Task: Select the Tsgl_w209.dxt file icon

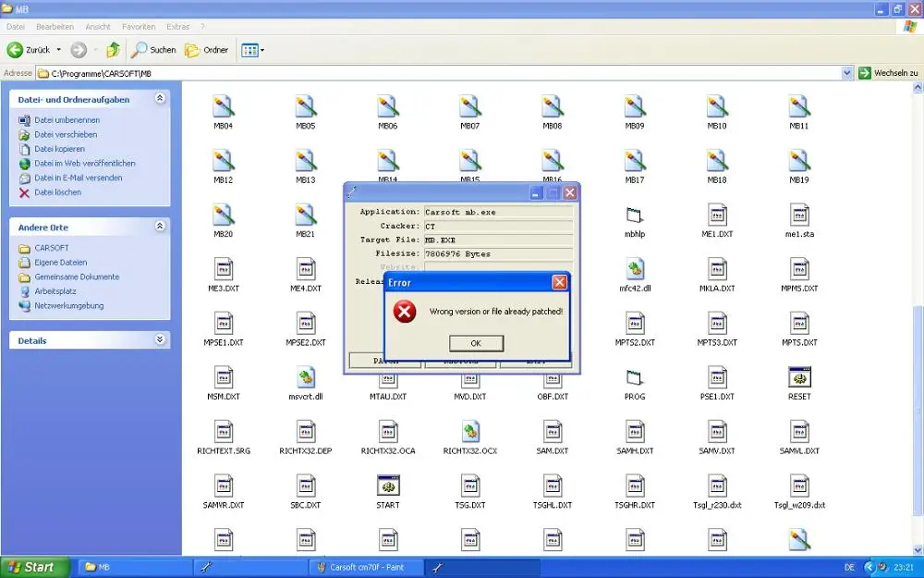Action: 799,486
